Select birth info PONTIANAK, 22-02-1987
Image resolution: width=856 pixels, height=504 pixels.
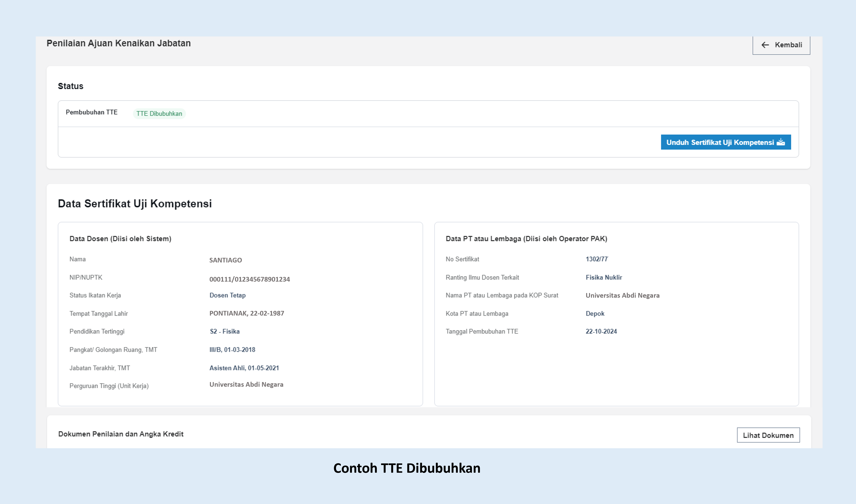point(247,313)
